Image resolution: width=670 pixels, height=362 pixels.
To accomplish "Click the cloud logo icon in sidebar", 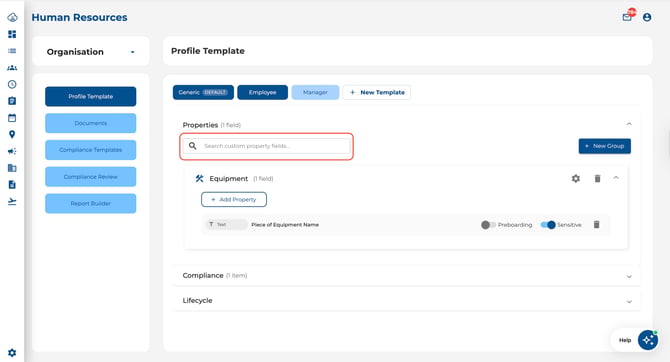I will 12,18.
